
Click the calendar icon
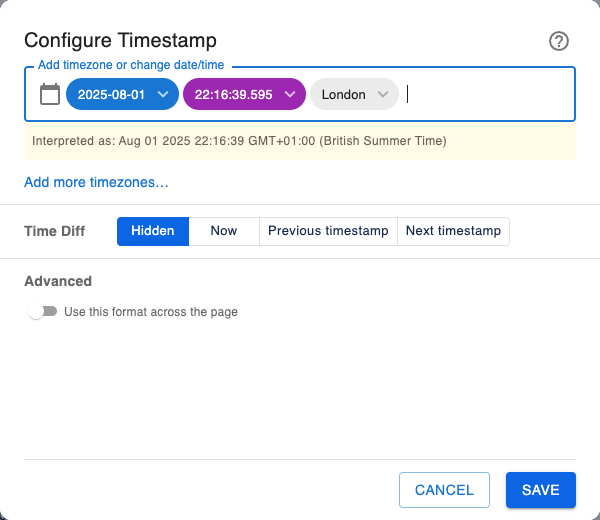coord(50,94)
